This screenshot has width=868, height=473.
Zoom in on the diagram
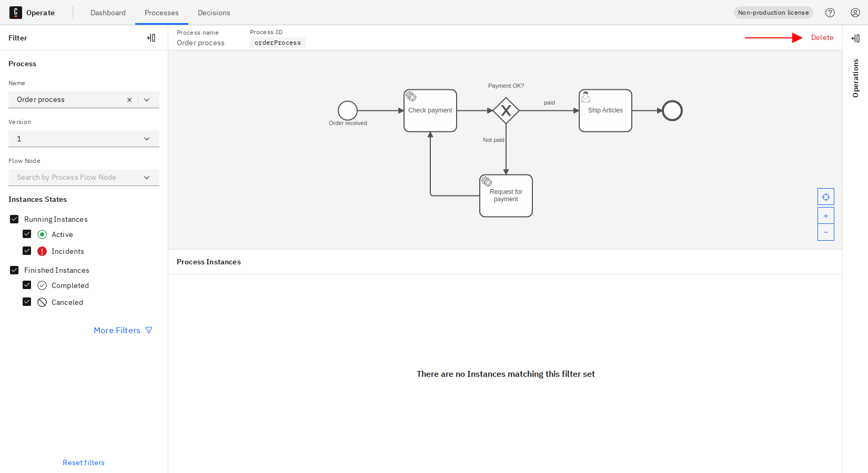[826, 216]
